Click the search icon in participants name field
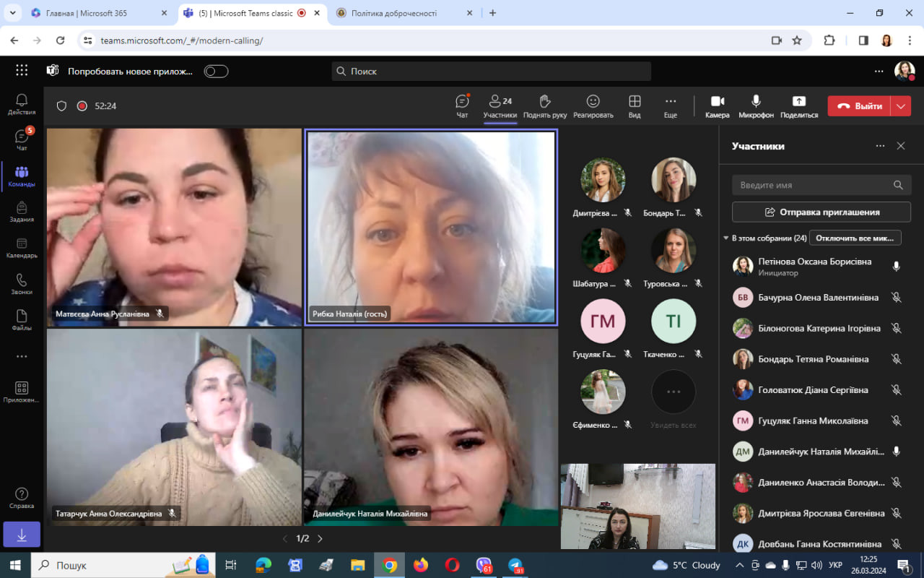Image resolution: width=924 pixels, height=578 pixels. point(898,185)
